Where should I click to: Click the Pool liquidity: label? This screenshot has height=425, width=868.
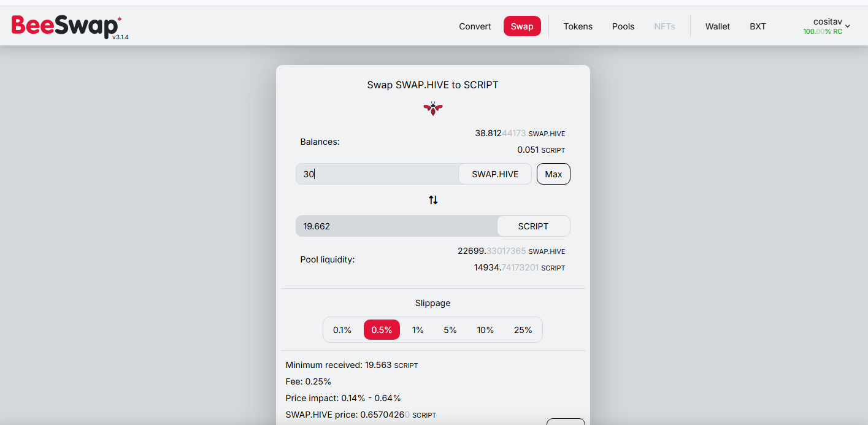pos(328,259)
